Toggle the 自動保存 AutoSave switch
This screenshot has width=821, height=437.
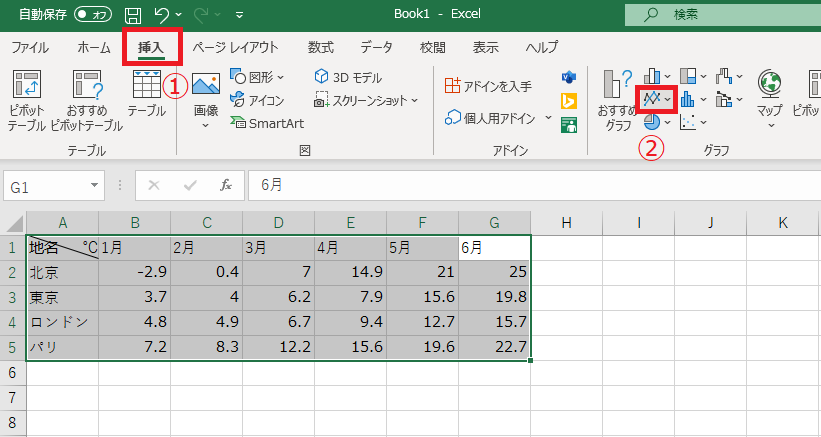(x=93, y=15)
